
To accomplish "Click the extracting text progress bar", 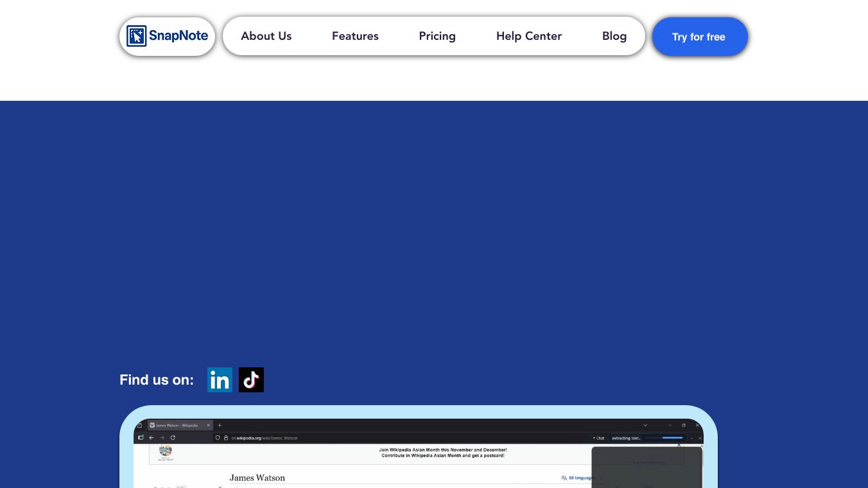I will click(664, 438).
